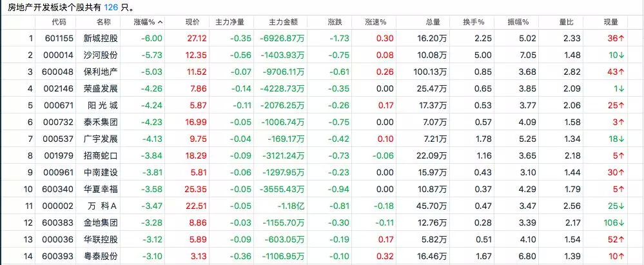Image resolution: width=644 pixels, height=265 pixels.
Task: Select 粤泰股份 in last row
Action: [x=102, y=256]
